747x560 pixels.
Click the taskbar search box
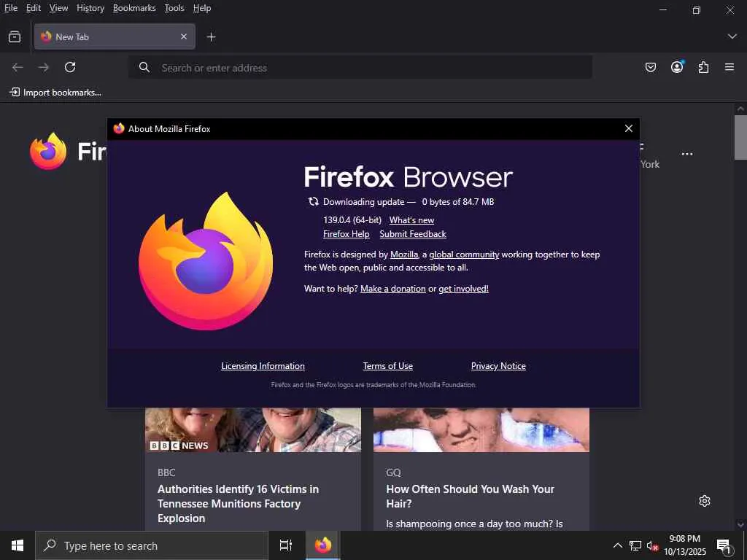152,545
